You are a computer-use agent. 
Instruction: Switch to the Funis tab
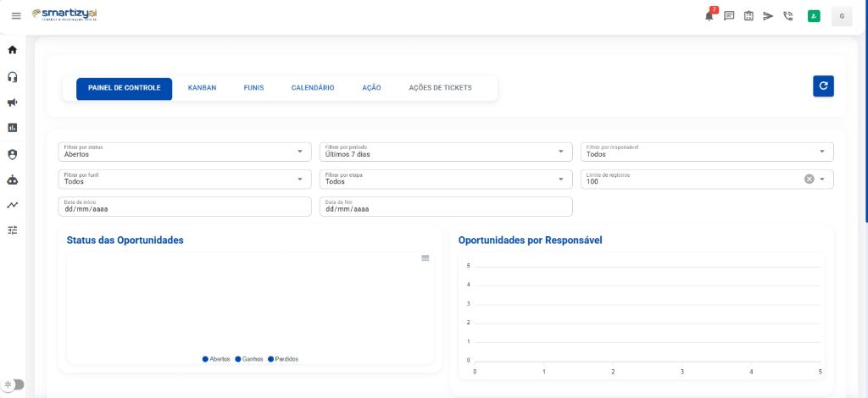(253, 88)
